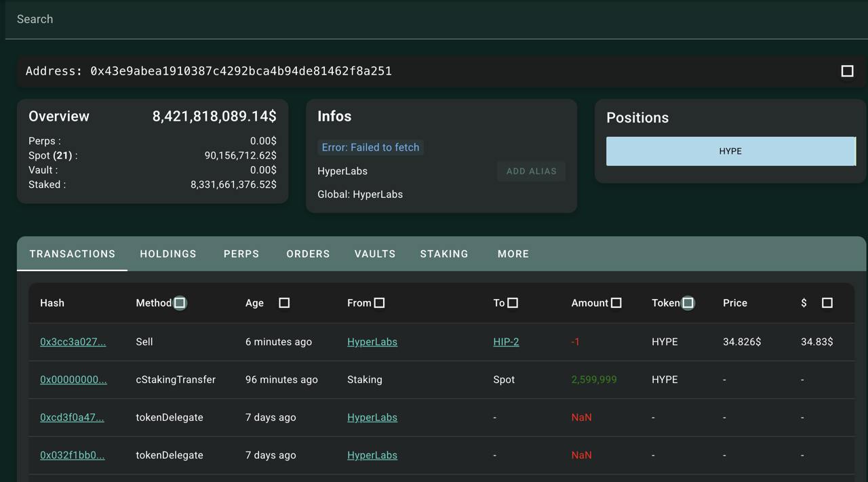Click the copy icon beside the address
Viewport: 868px width, 482px height.
(847, 71)
